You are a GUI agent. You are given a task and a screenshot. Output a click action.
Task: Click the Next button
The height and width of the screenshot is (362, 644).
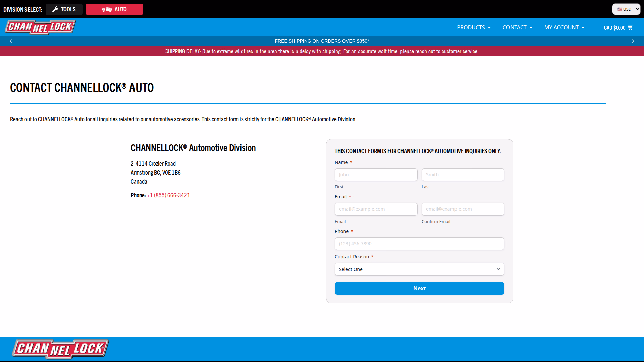point(419,288)
